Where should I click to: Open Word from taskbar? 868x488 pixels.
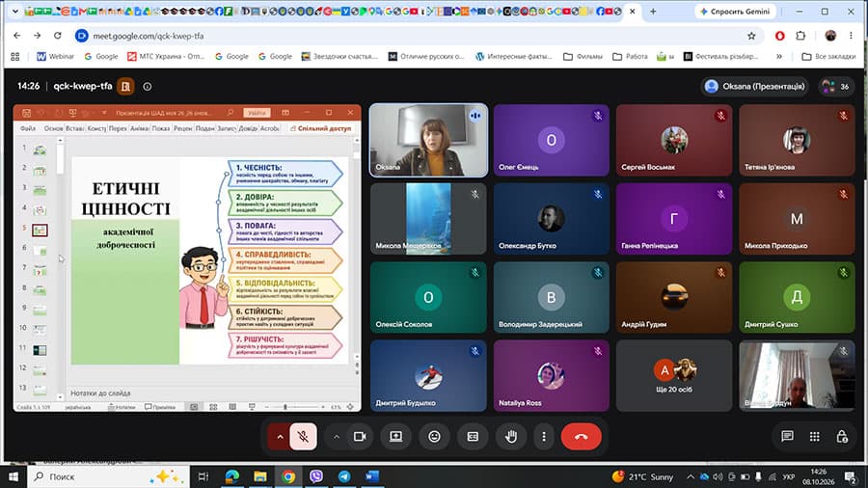(x=372, y=476)
